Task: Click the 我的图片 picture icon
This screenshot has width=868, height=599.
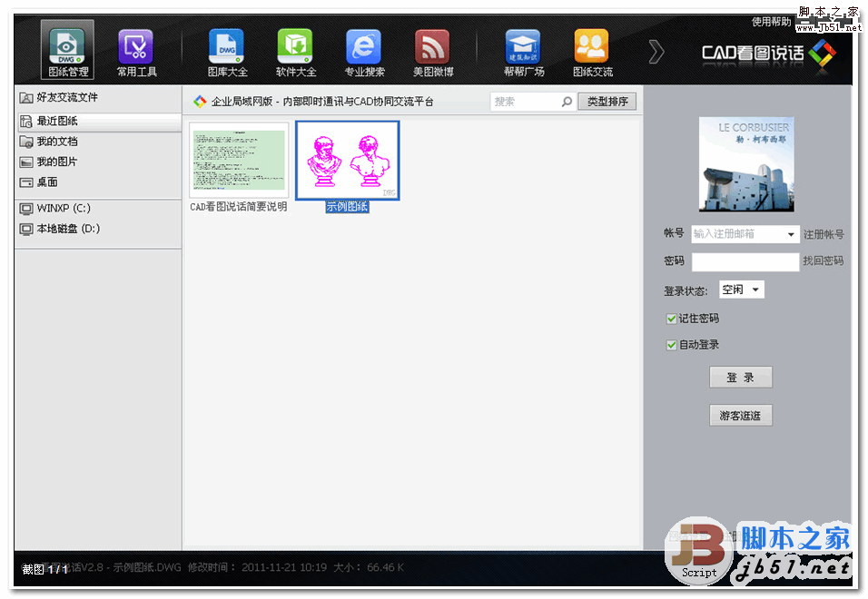Action: coord(26,162)
